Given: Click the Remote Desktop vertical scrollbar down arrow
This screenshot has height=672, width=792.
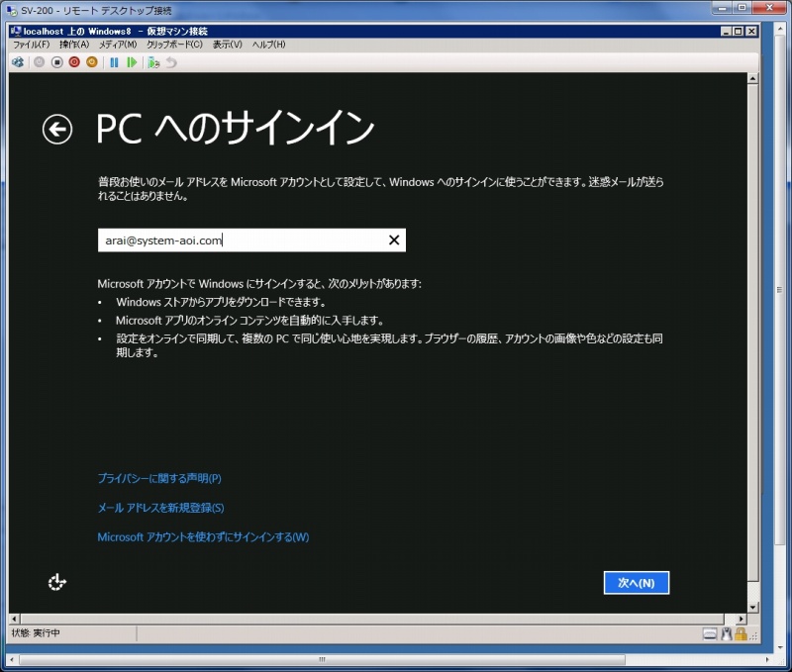Looking at the screenshot, I should pyautogui.click(x=781, y=647).
